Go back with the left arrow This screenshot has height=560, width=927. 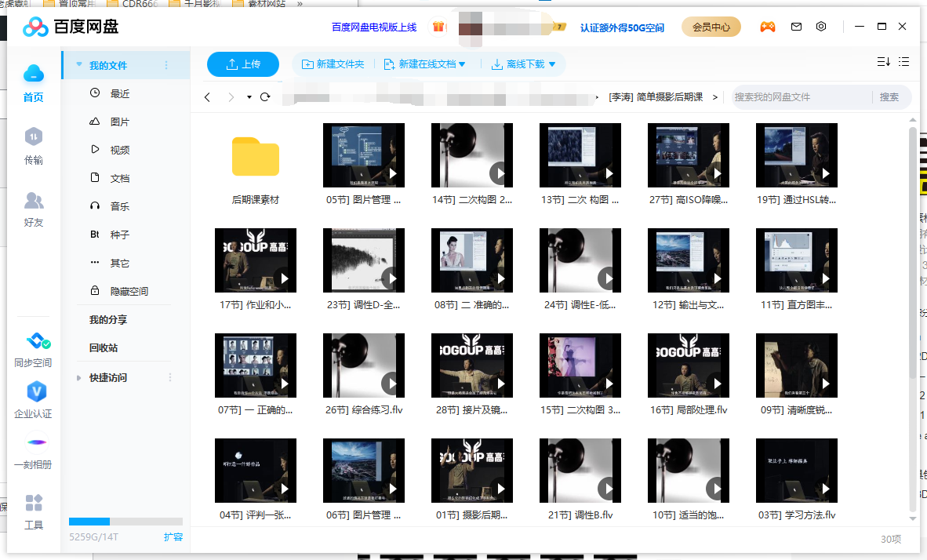tap(207, 97)
